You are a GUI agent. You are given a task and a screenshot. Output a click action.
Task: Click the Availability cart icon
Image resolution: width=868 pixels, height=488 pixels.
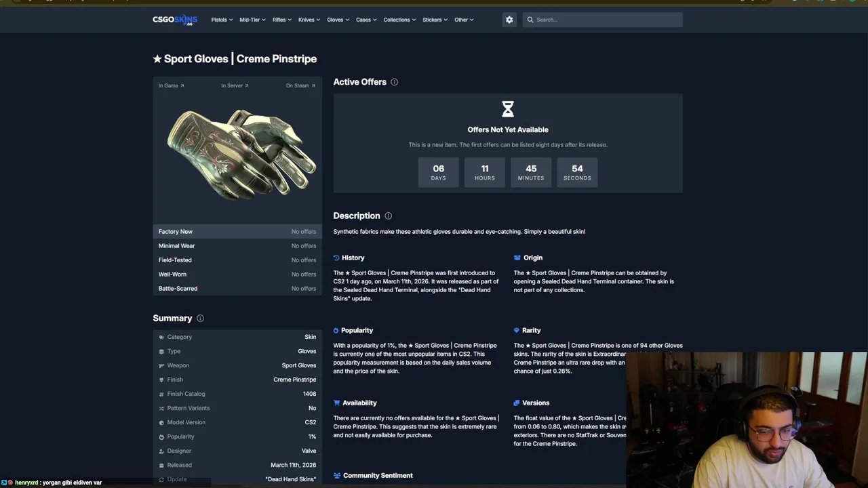point(336,403)
